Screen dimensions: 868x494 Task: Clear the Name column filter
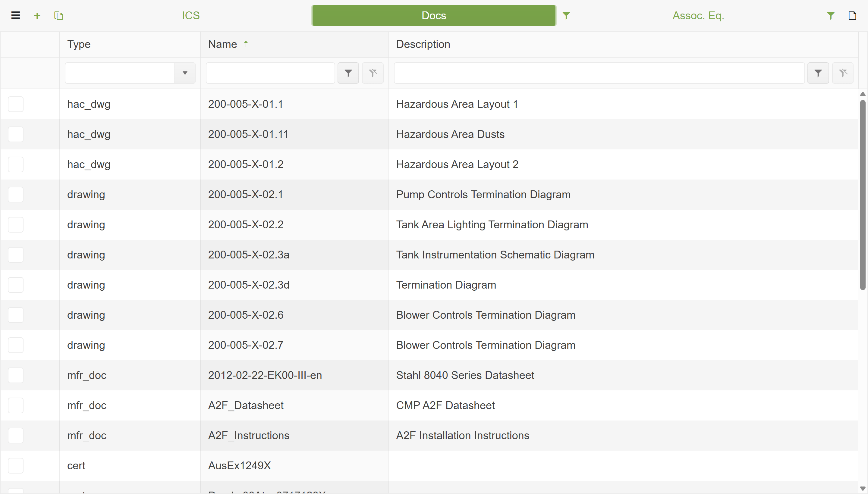tap(373, 73)
